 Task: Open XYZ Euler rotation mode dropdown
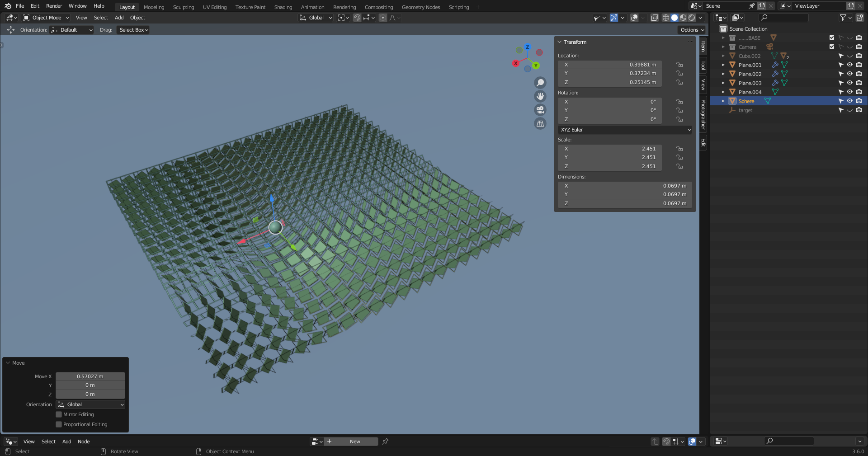point(625,130)
